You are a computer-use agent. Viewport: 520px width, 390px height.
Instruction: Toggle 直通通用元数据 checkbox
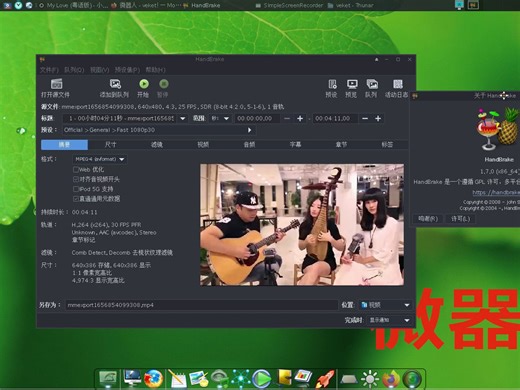76,199
